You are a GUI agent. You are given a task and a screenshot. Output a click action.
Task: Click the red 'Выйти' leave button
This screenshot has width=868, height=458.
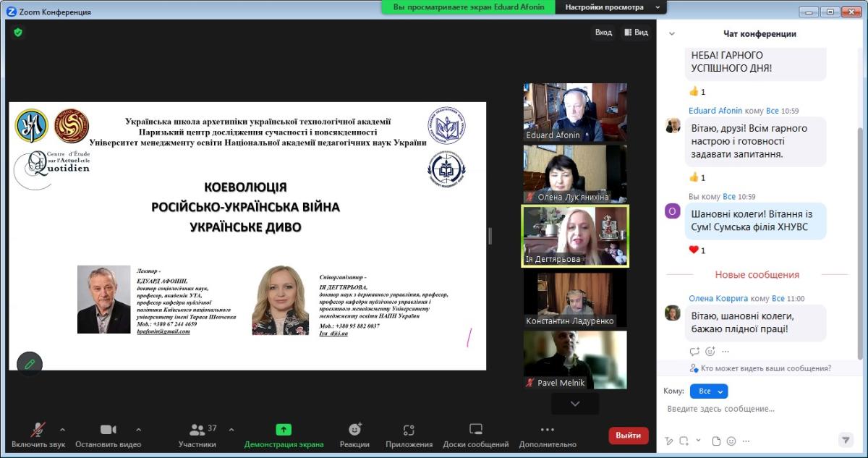628,435
